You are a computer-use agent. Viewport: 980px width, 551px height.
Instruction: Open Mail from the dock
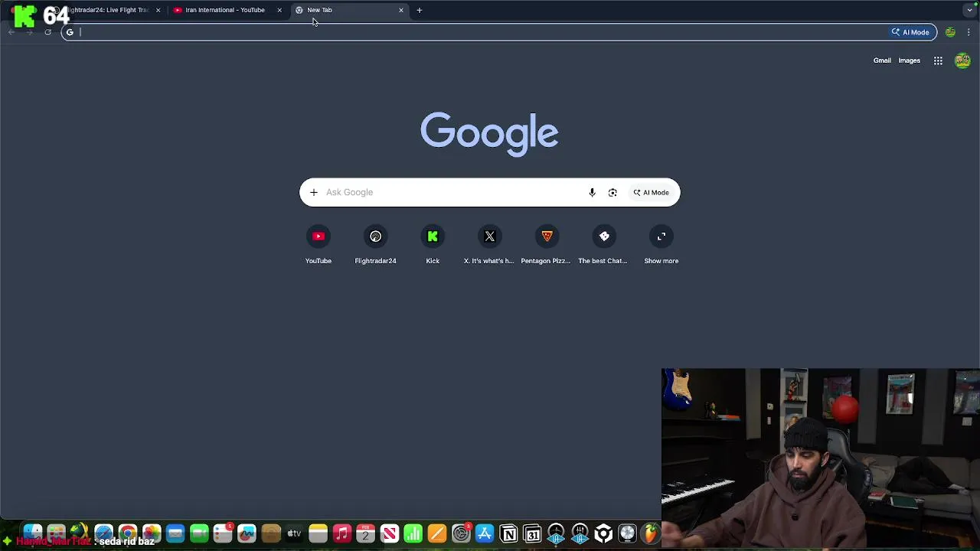[175, 533]
